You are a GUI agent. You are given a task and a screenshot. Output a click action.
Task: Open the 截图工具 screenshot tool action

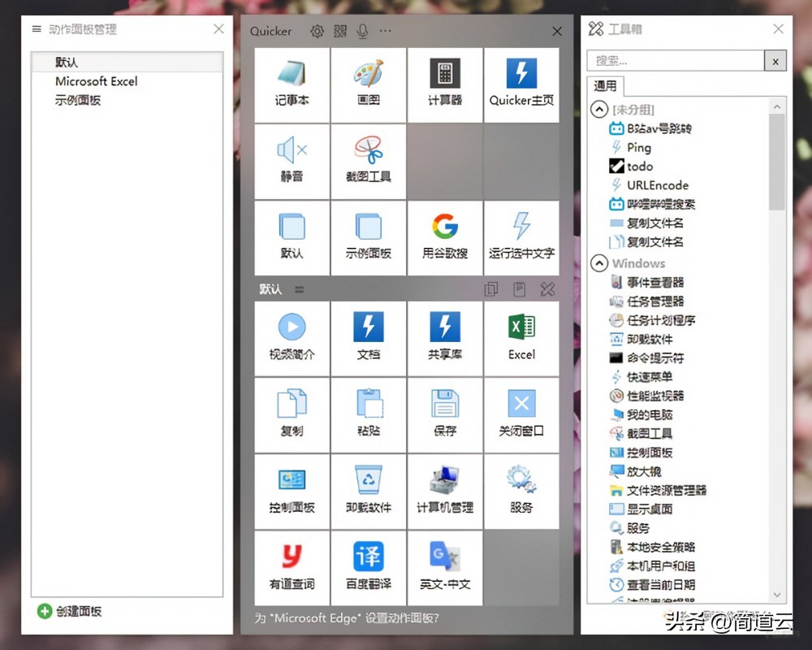pyautogui.click(x=368, y=161)
